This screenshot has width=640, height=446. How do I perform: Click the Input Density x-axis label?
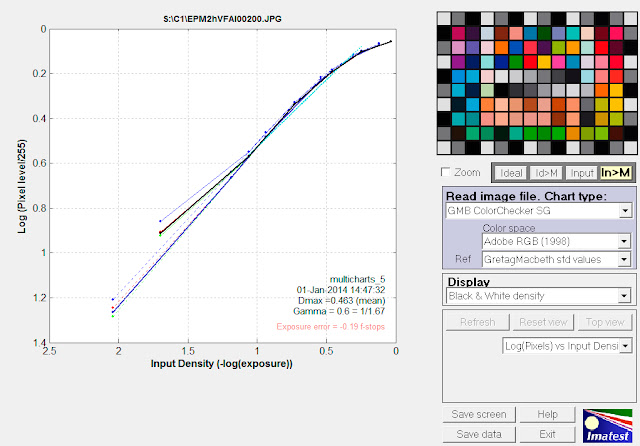(222, 364)
